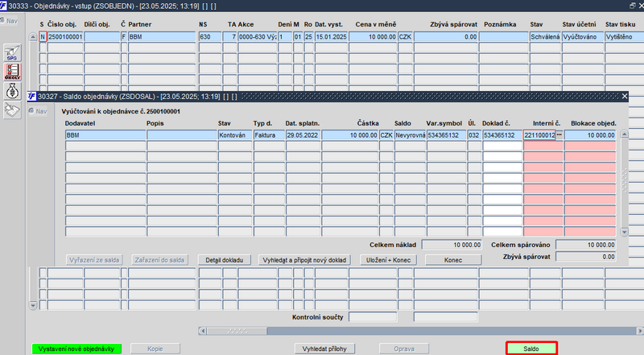Click the NS field 630
Image resolution: width=644 pixels, height=355 pixels.
point(210,36)
